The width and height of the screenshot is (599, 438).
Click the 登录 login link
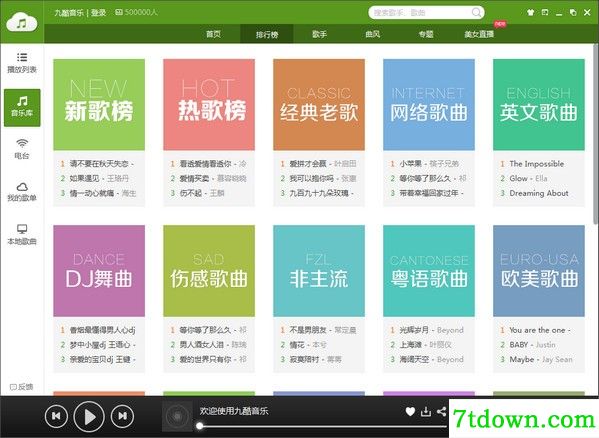(x=99, y=13)
